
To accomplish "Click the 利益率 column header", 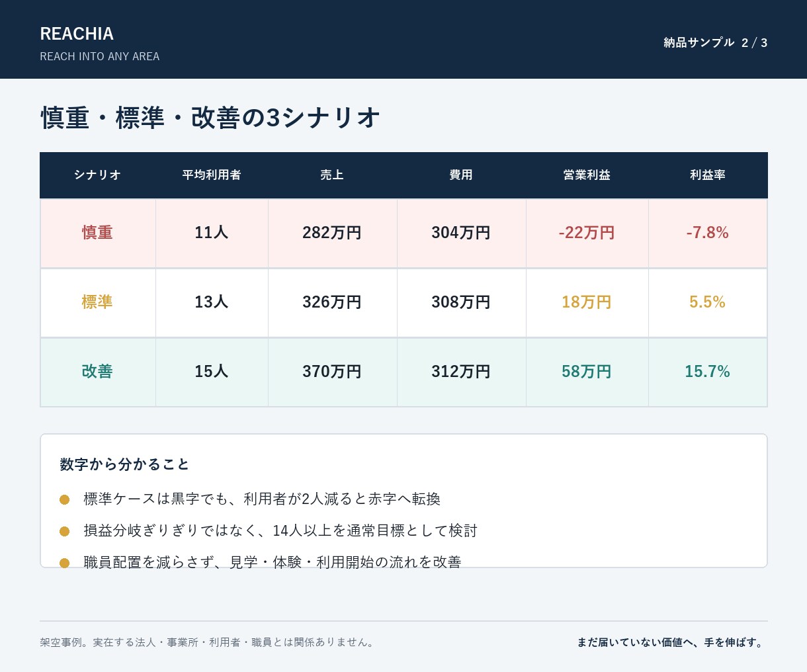I will (x=708, y=175).
